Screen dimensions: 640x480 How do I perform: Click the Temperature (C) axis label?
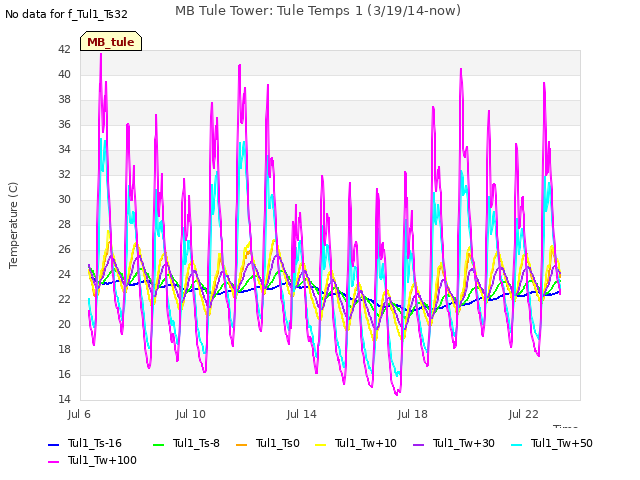13,225
